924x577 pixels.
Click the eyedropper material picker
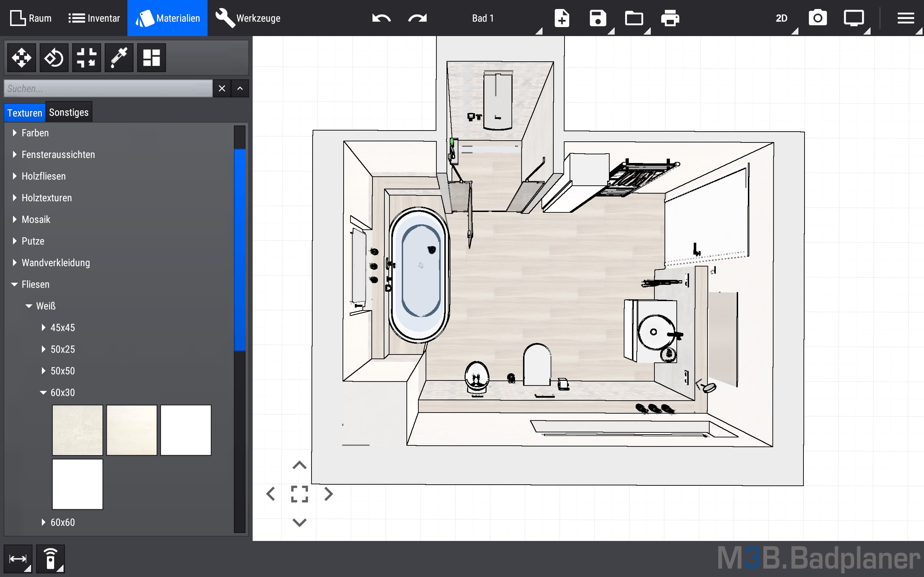pos(119,58)
